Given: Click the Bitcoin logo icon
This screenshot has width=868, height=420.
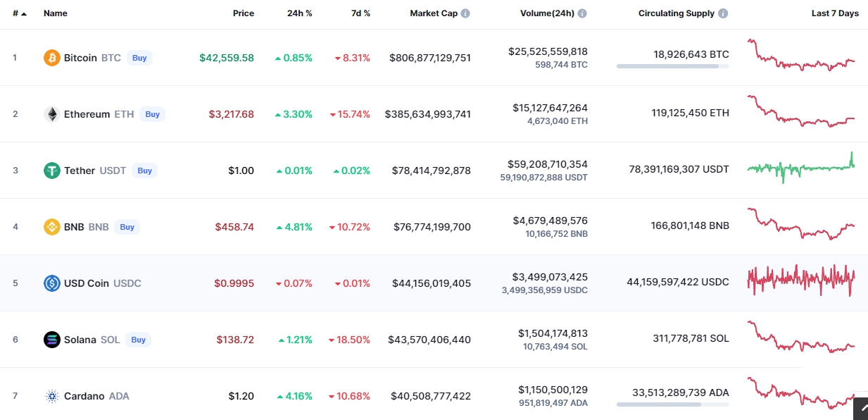Looking at the screenshot, I should pyautogui.click(x=52, y=58).
